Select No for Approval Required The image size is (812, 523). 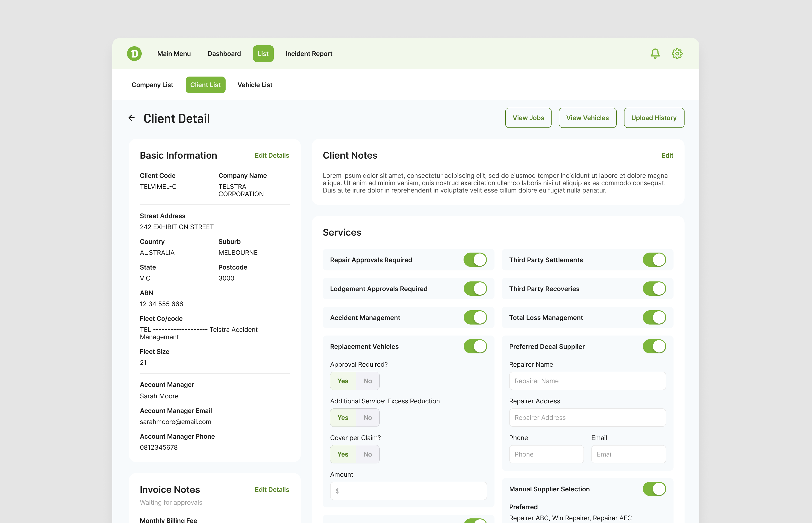click(x=368, y=381)
